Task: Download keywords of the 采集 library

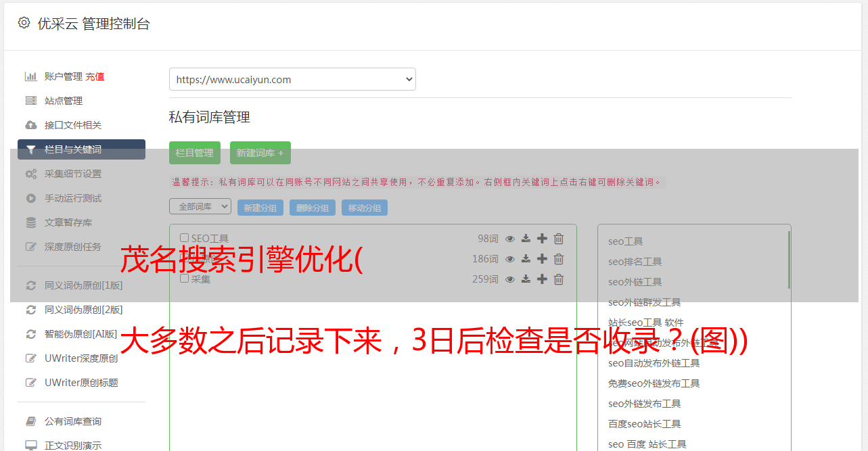Action: coord(526,279)
